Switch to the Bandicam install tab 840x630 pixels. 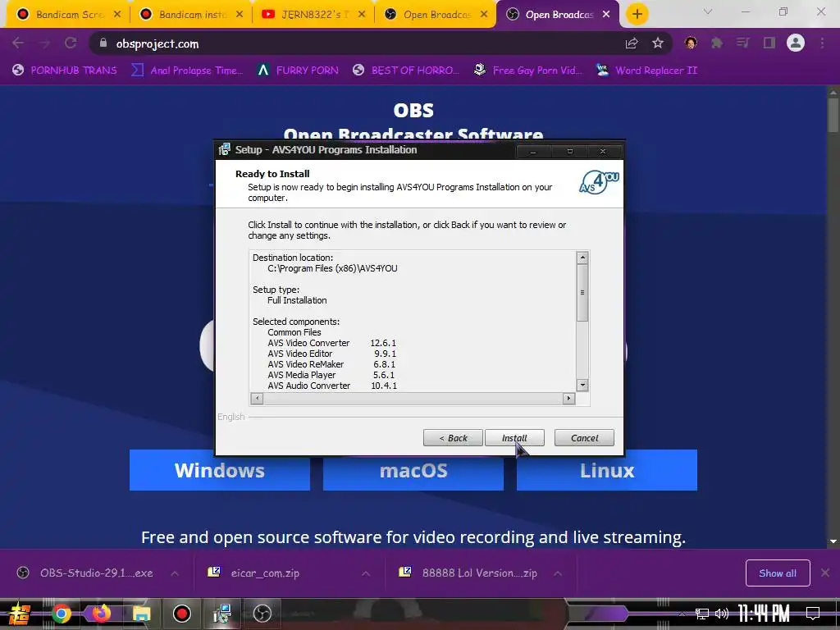tap(191, 15)
